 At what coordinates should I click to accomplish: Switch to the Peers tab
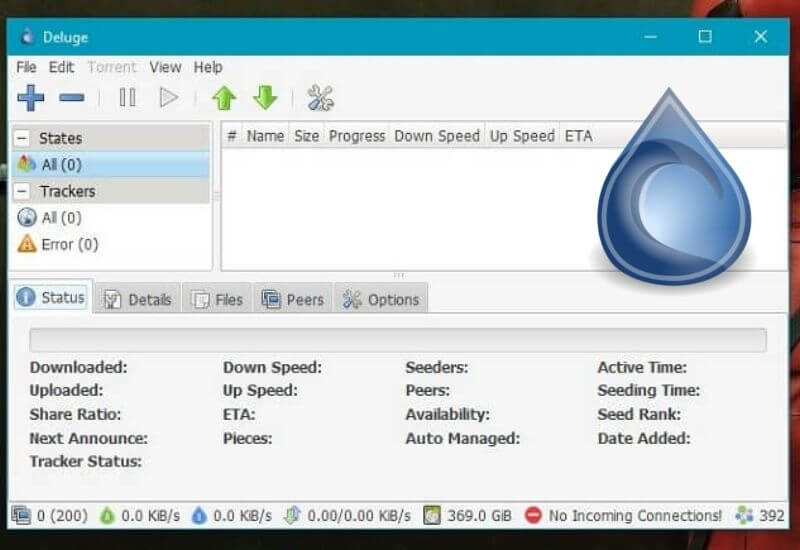pyautogui.click(x=293, y=299)
